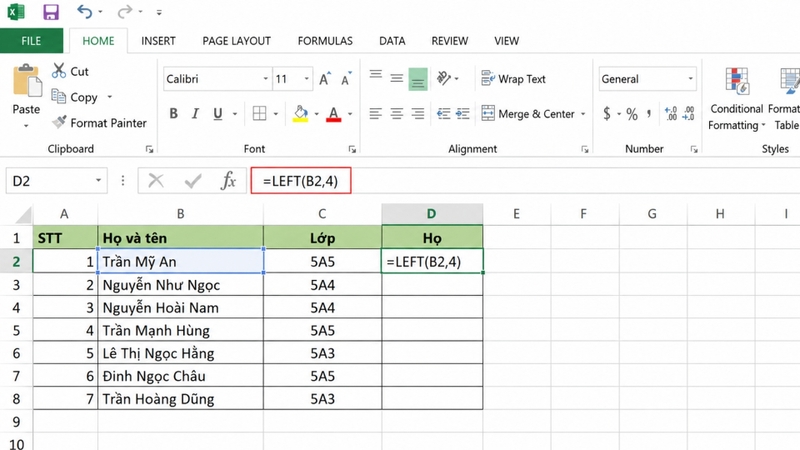Open Number group dialog launcher
This screenshot has width=800, height=450.
coord(694,149)
